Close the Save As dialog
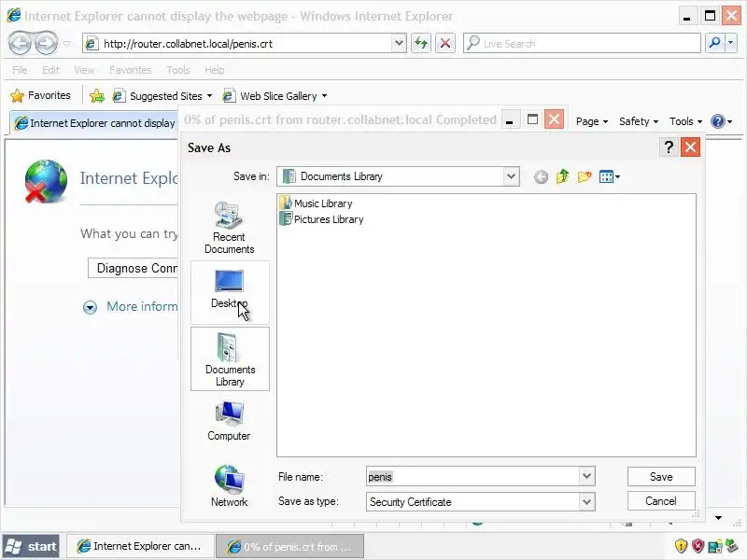Screen dimensions: 747x560 [x=690, y=147]
